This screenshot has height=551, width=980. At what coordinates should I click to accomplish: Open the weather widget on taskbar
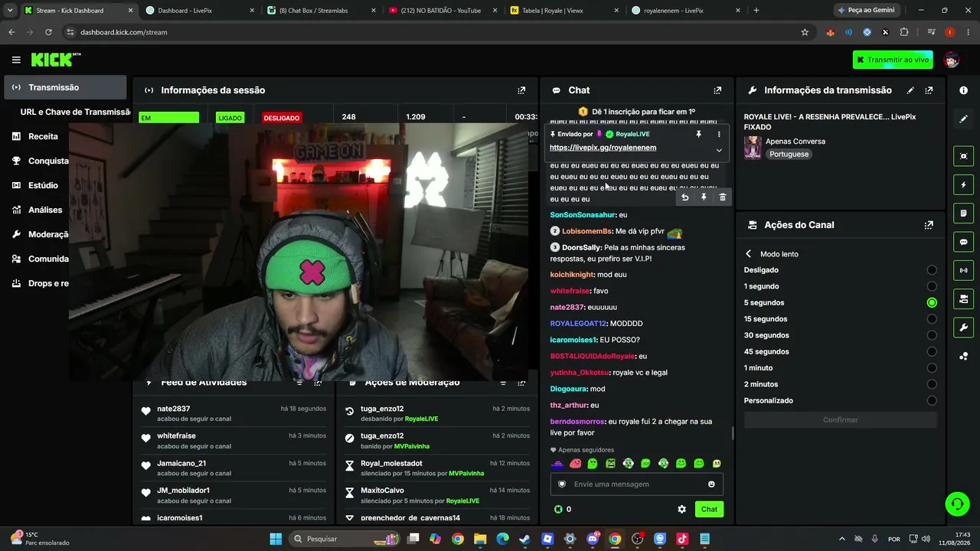[x=40, y=539]
